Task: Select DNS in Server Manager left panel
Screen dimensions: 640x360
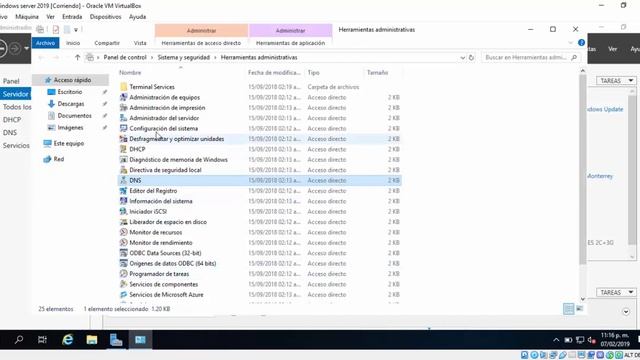Action: pyautogui.click(x=10, y=133)
